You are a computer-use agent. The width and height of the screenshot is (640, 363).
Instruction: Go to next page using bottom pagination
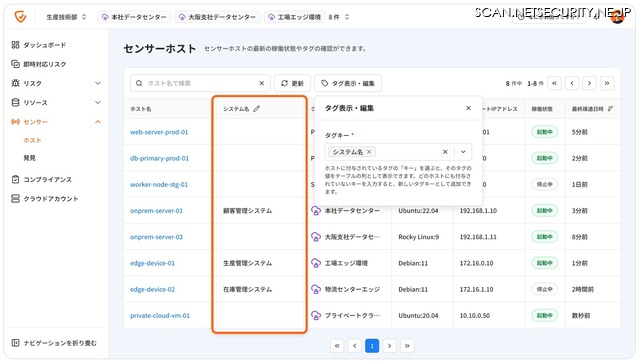[x=389, y=346]
